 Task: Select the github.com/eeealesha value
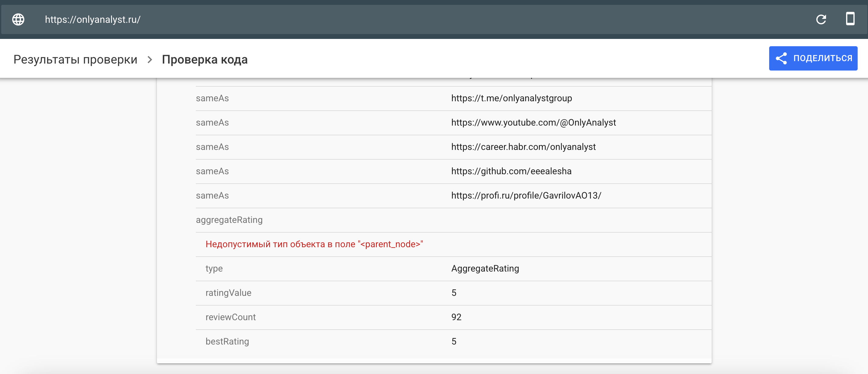[511, 171]
